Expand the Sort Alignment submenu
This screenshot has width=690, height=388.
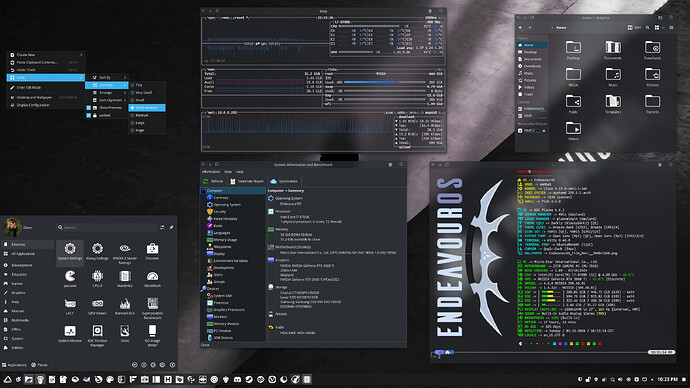point(106,100)
